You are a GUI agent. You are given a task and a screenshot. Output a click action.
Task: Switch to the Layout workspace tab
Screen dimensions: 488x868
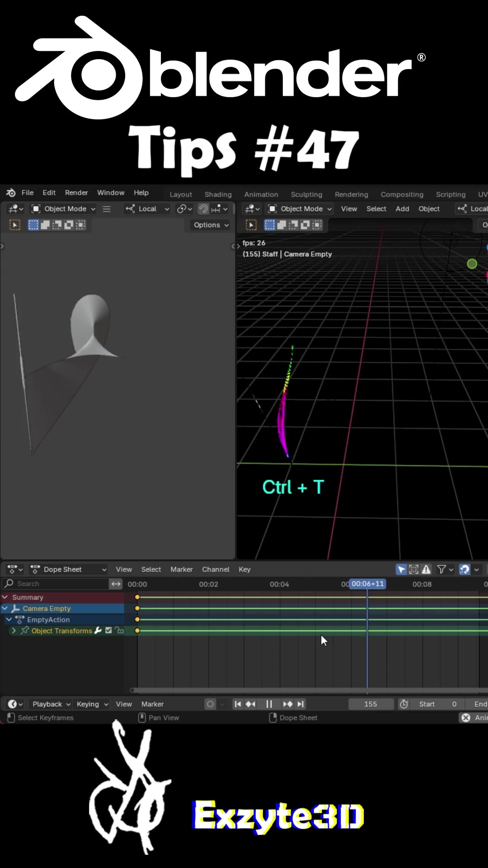[181, 194]
